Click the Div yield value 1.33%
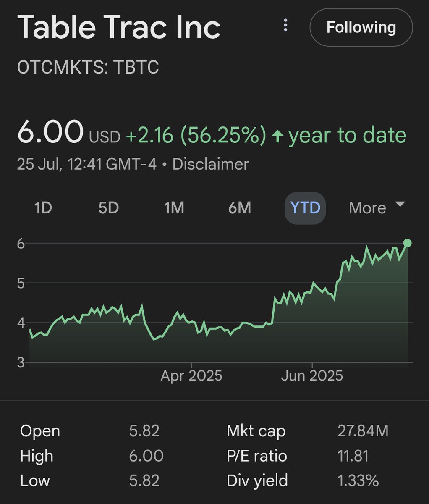 (x=358, y=480)
